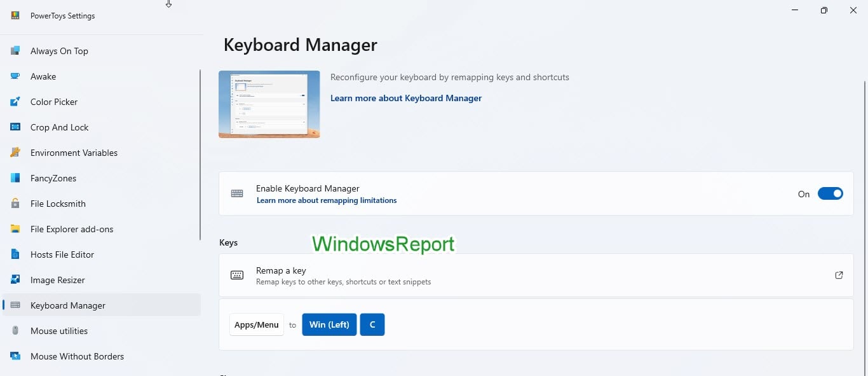Click the Awake coffee cup icon
The image size is (868, 376).
pyautogui.click(x=15, y=76)
